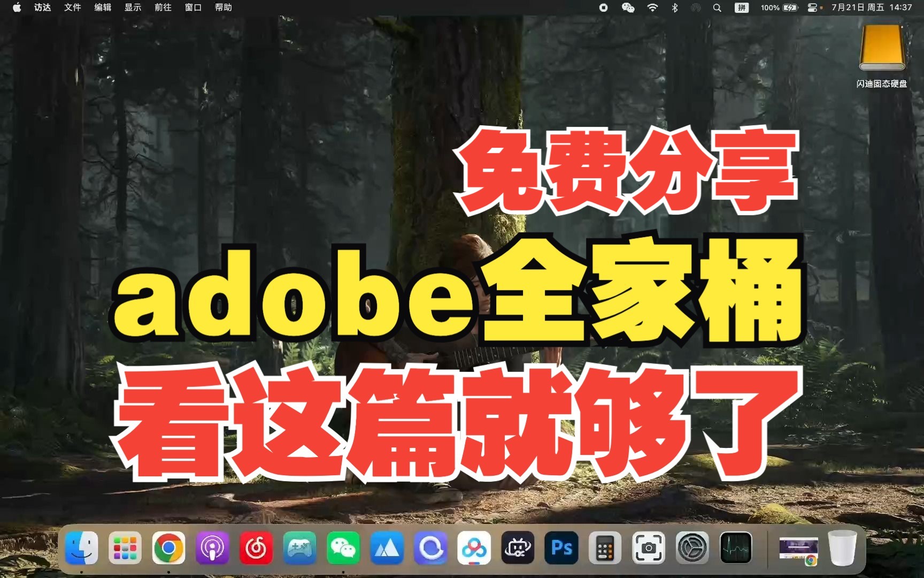This screenshot has width=924, height=578.
Task: Open the 文件 menu
Action: pyautogui.click(x=73, y=7)
